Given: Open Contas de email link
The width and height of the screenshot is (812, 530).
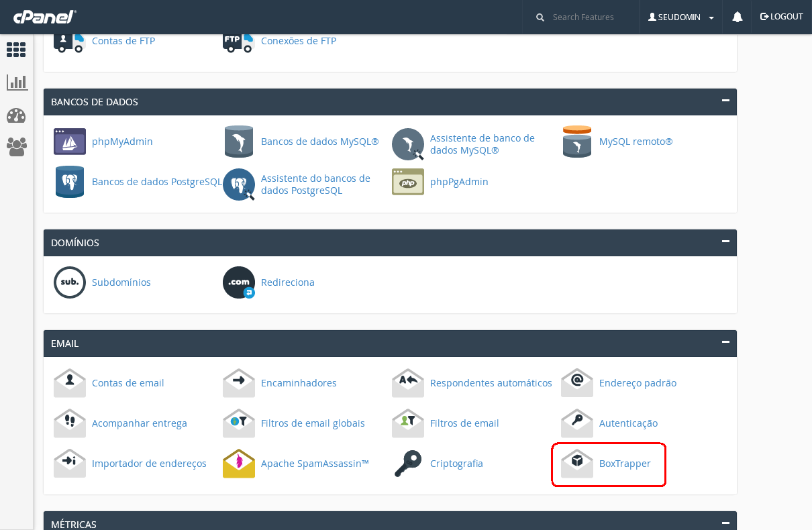Looking at the screenshot, I should 128,383.
